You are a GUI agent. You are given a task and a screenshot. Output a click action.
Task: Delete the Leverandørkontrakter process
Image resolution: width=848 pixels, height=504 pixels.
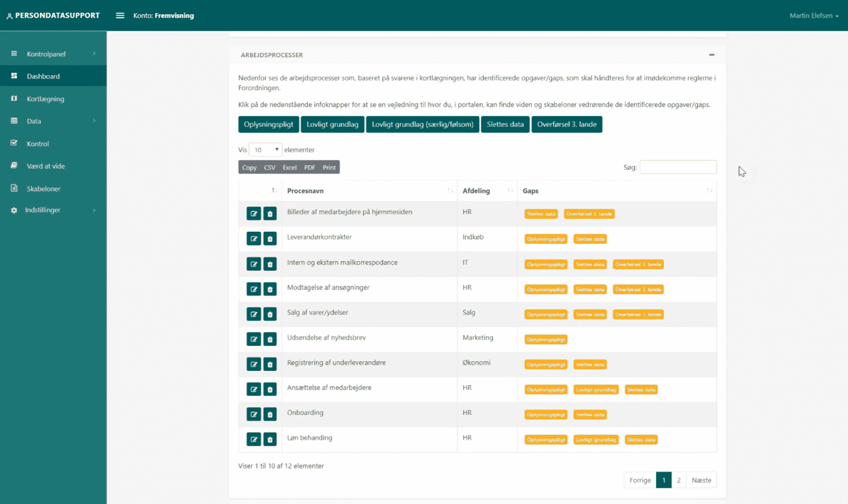pos(270,239)
